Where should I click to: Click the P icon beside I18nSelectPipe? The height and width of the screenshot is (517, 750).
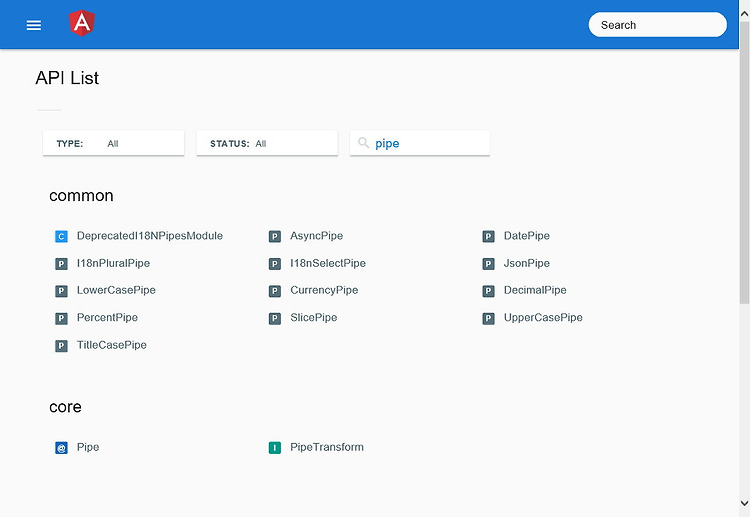click(275, 264)
